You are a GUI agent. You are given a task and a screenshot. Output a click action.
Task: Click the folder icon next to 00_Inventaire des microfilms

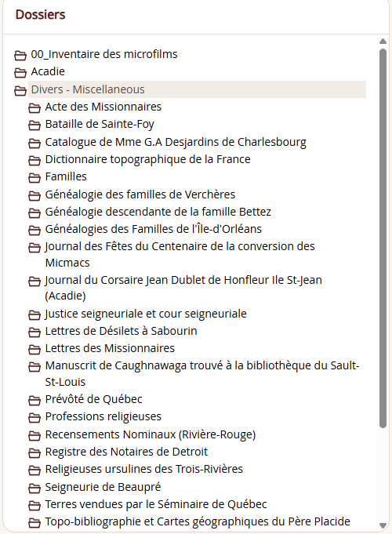[20, 55]
